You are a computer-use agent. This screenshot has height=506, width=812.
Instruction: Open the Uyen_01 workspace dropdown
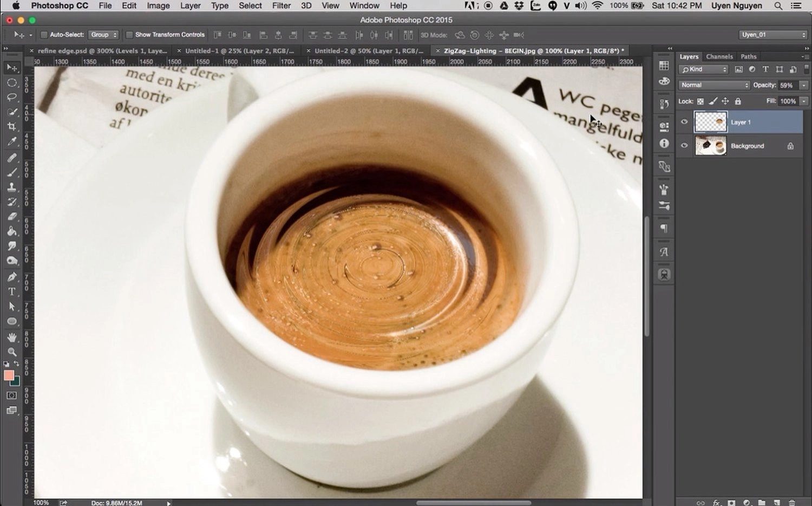(x=773, y=35)
